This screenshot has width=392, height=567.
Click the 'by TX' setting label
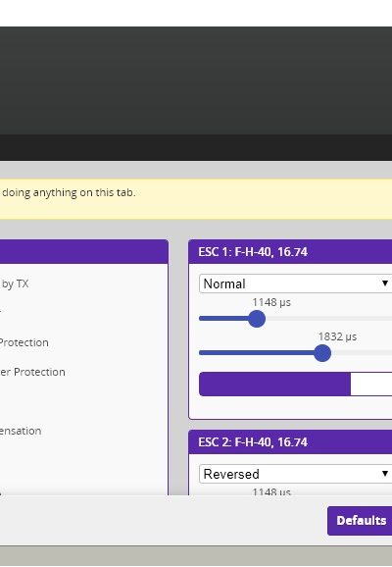(15, 283)
